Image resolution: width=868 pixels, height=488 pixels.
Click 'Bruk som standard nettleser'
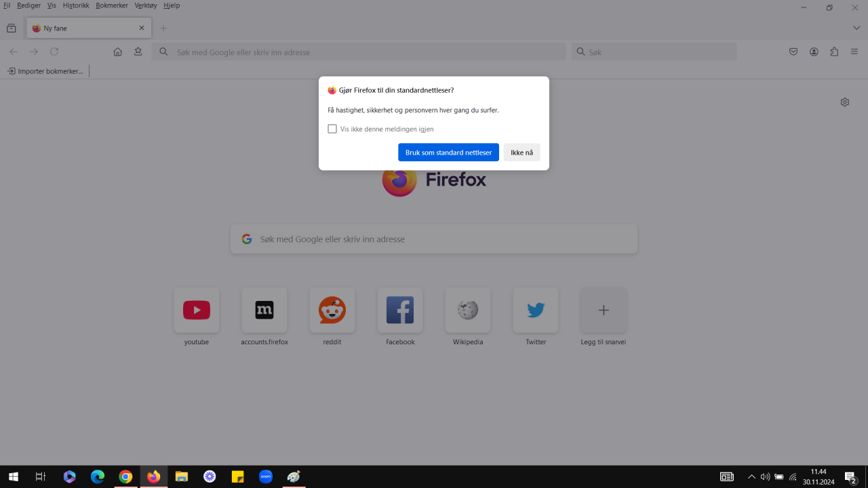click(x=448, y=152)
